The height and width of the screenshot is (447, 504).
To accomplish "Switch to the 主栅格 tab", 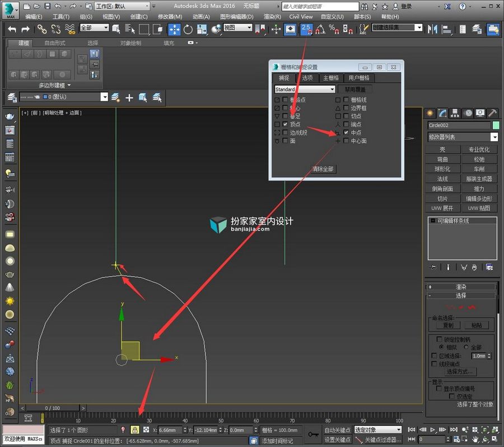I will point(331,78).
